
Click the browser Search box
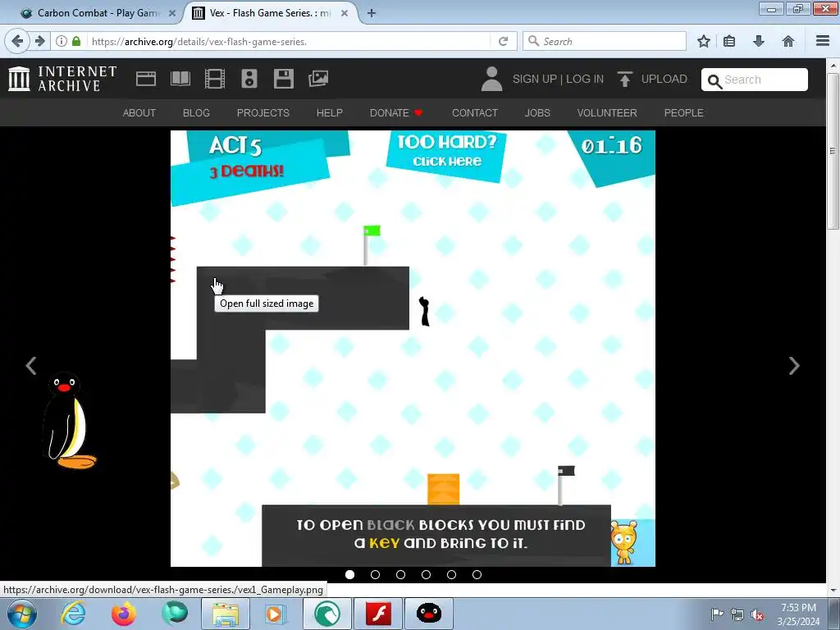click(x=605, y=41)
